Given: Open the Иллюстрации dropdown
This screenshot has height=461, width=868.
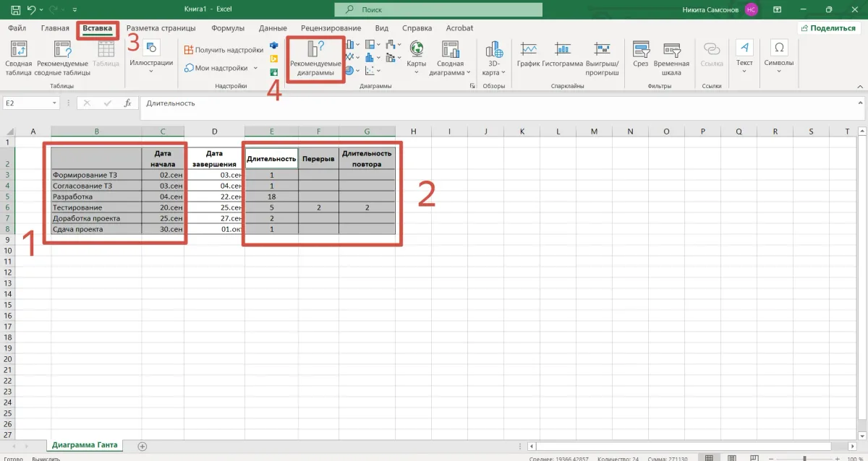Looking at the screenshot, I should (150, 58).
